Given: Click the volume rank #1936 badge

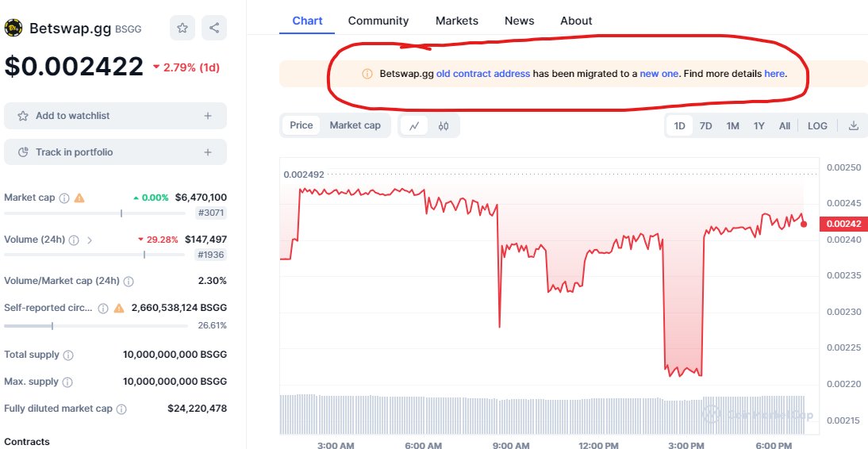Looking at the screenshot, I should pyautogui.click(x=211, y=255).
